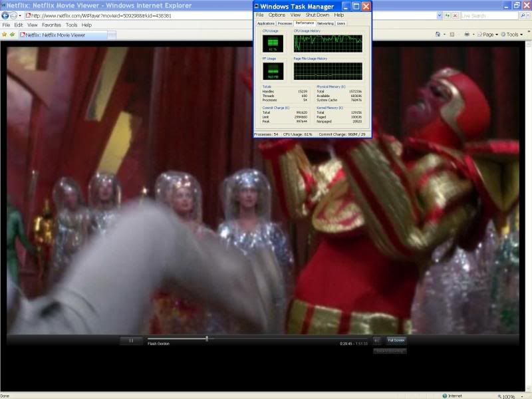Click the Home icon in the command bar
The image size is (532, 399).
pyautogui.click(x=438, y=35)
